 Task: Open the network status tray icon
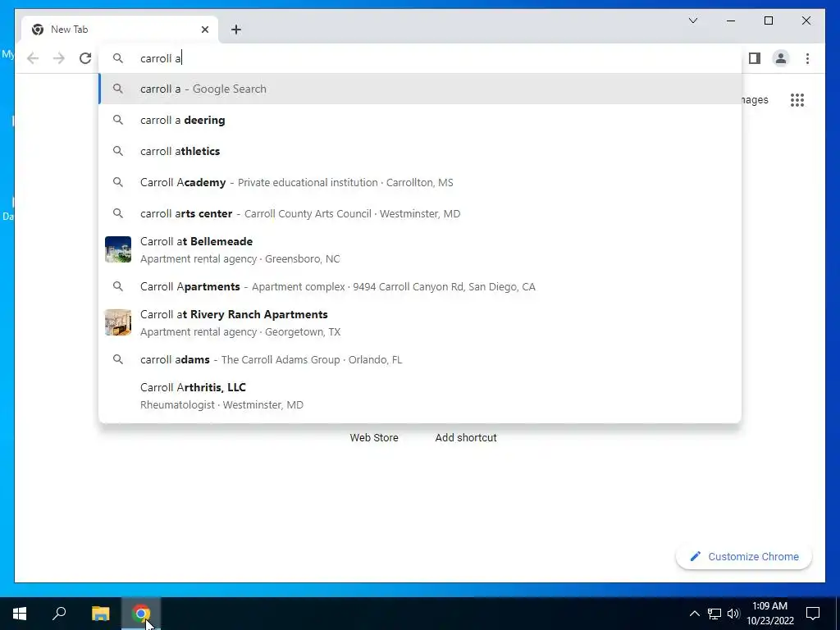coord(714,614)
